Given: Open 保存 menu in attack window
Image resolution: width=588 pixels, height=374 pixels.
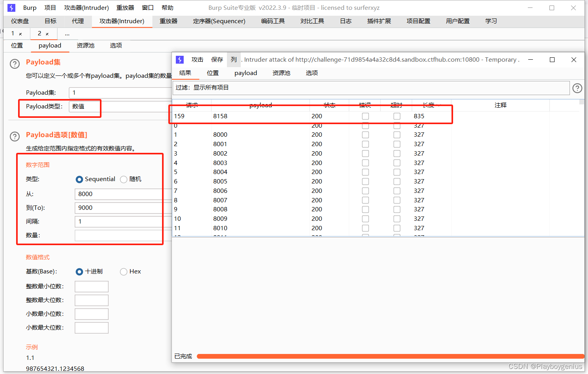Looking at the screenshot, I should pyautogui.click(x=217, y=60).
